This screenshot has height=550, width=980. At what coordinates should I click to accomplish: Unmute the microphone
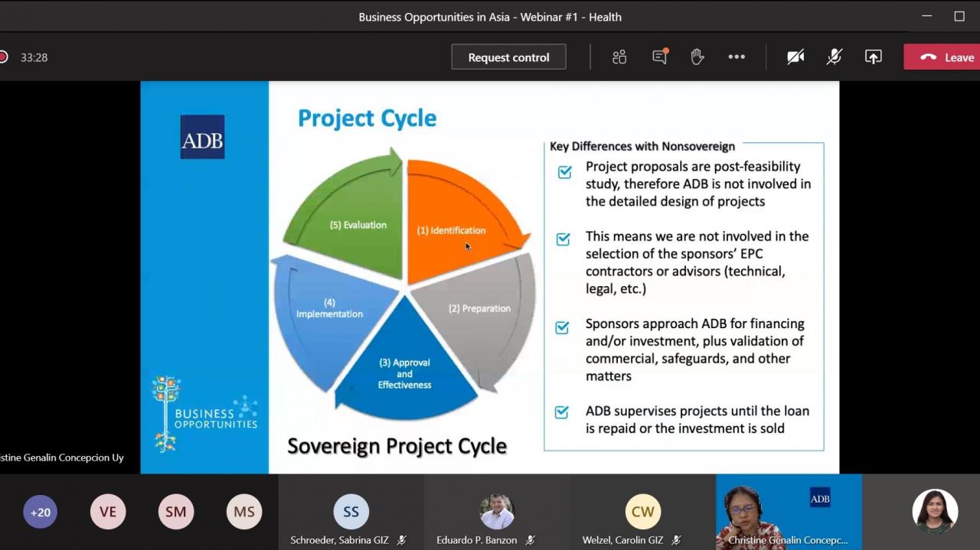[835, 57]
